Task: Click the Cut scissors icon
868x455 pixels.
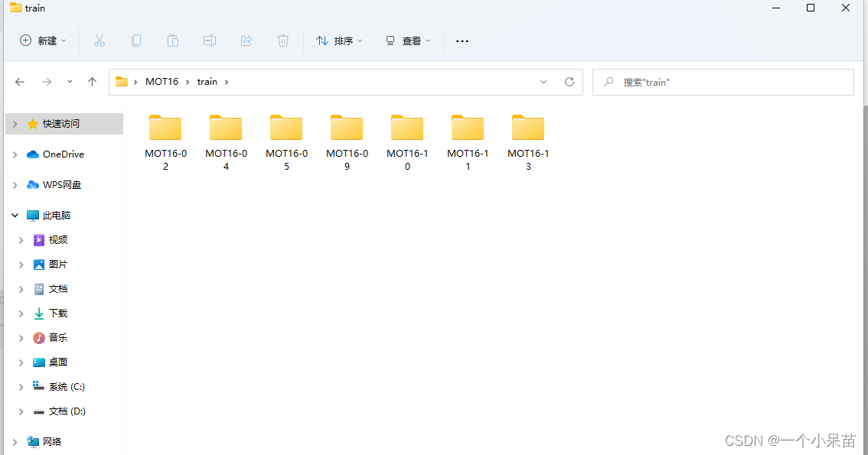Action: coord(99,41)
